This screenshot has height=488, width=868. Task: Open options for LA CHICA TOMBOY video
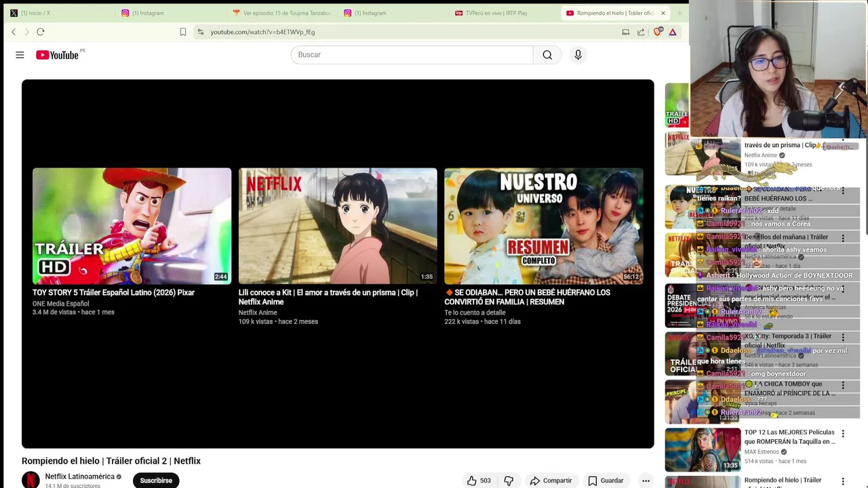[x=843, y=386]
